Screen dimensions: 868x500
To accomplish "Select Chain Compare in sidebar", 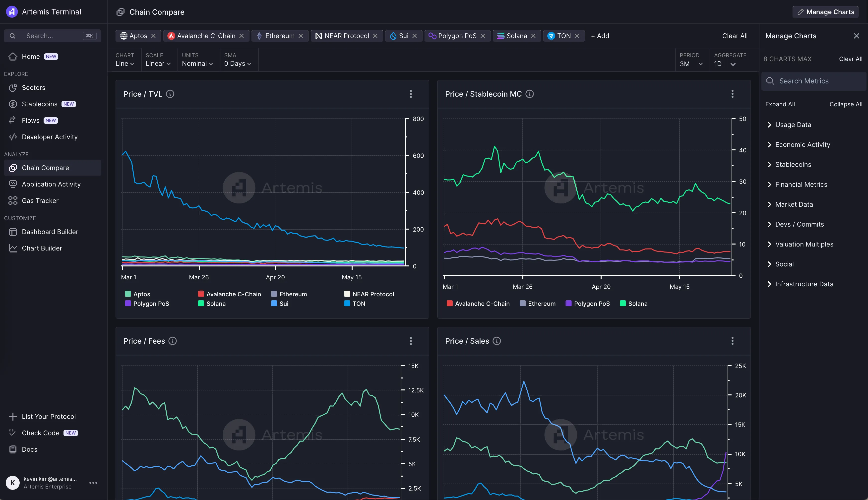I will coord(53,168).
